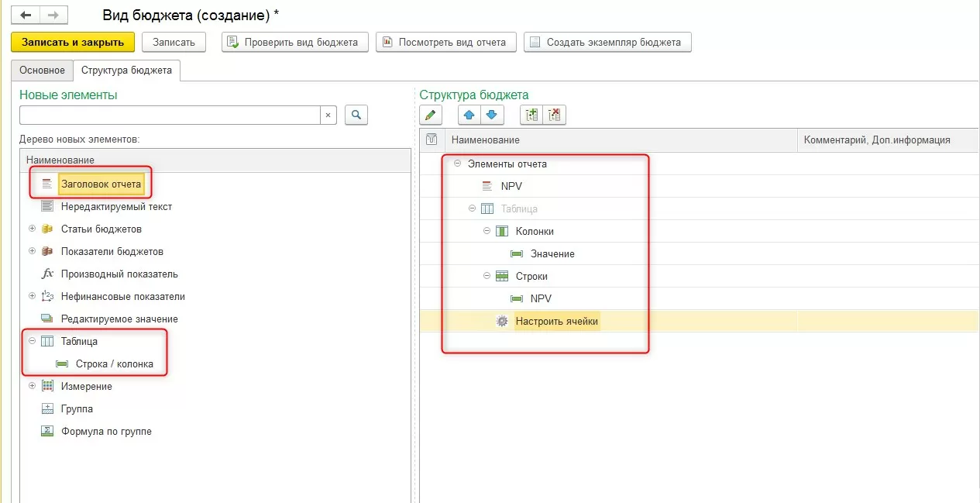The image size is (980, 503).
Task: Select the Структура бюджета tab
Action: [x=126, y=70]
